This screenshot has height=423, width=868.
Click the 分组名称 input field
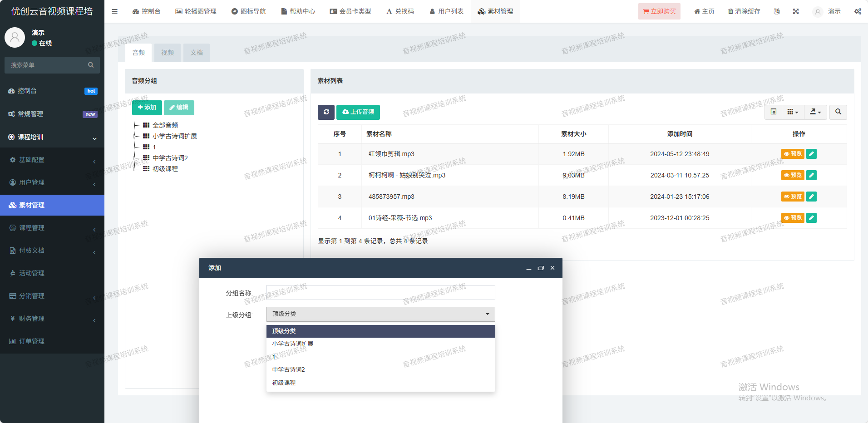[x=380, y=293]
